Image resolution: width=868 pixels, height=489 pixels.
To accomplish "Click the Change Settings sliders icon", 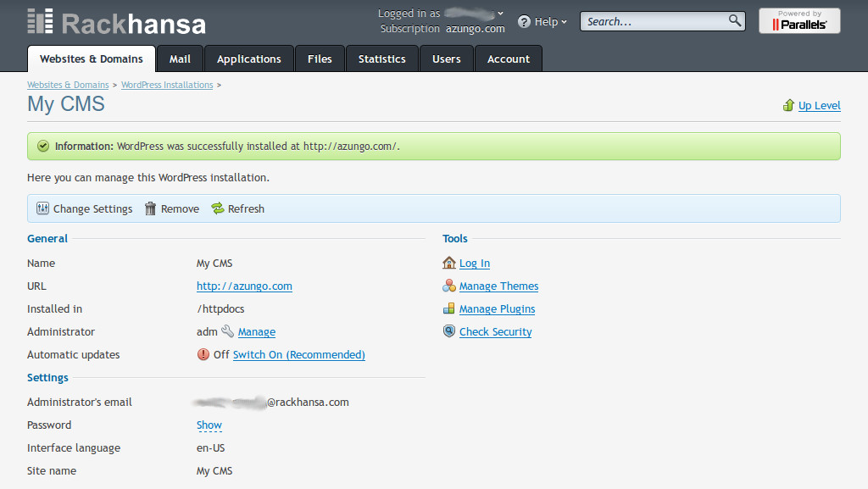I will [42, 208].
